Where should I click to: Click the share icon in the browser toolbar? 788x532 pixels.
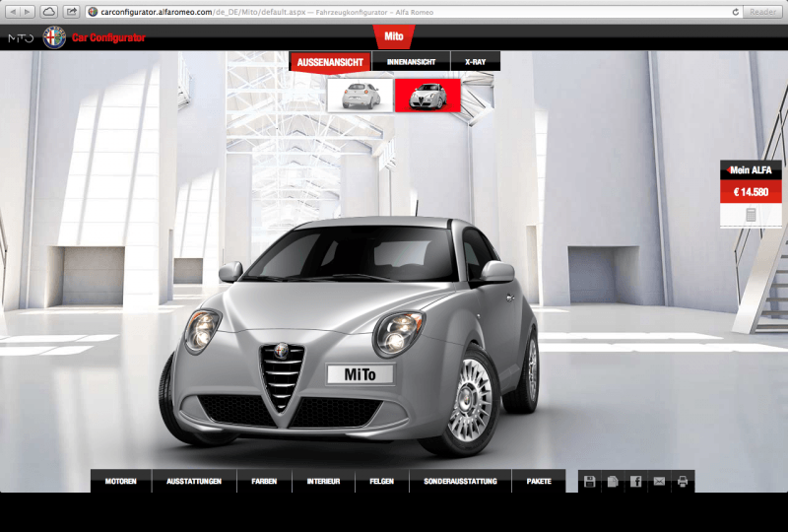pyautogui.click(x=72, y=12)
